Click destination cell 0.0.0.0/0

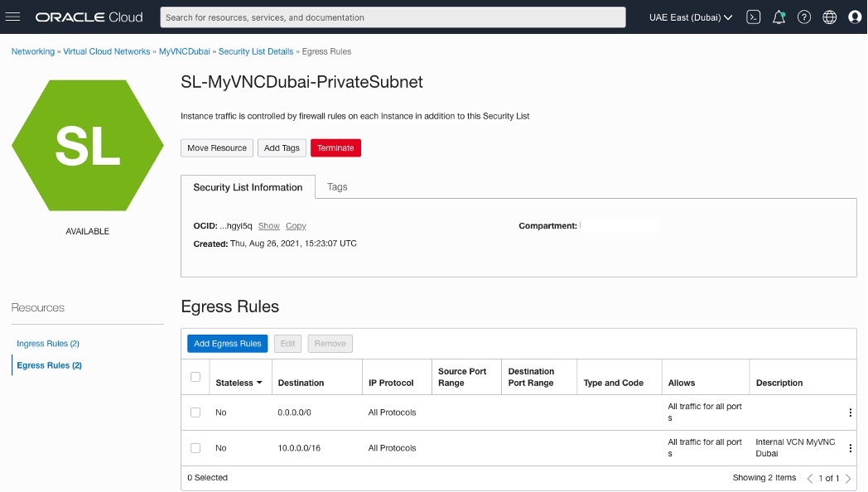tap(295, 412)
